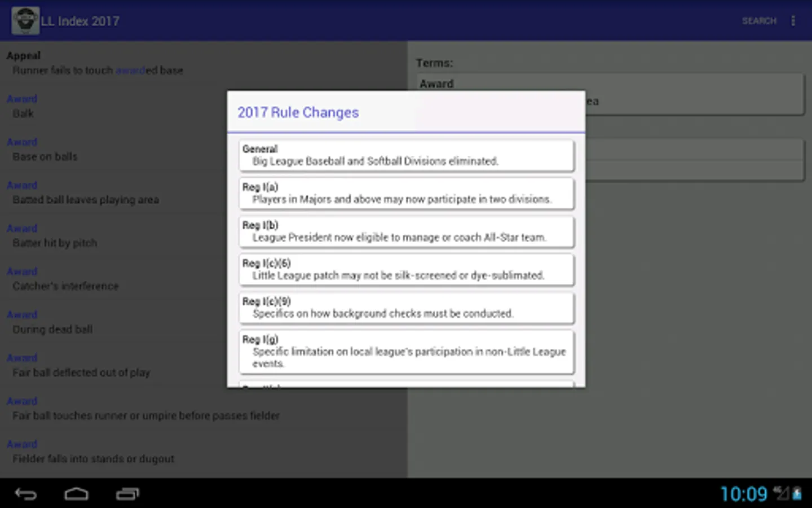This screenshot has width=812, height=508.
Task: Tap the Terms: heading in right panel
Action: pyautogui.click(x=434, y=63)
